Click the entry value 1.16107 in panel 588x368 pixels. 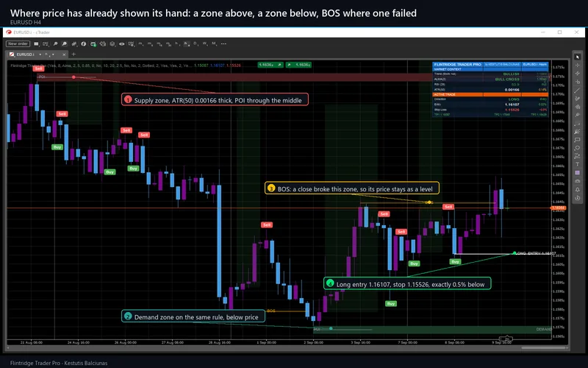pos(512,105)
